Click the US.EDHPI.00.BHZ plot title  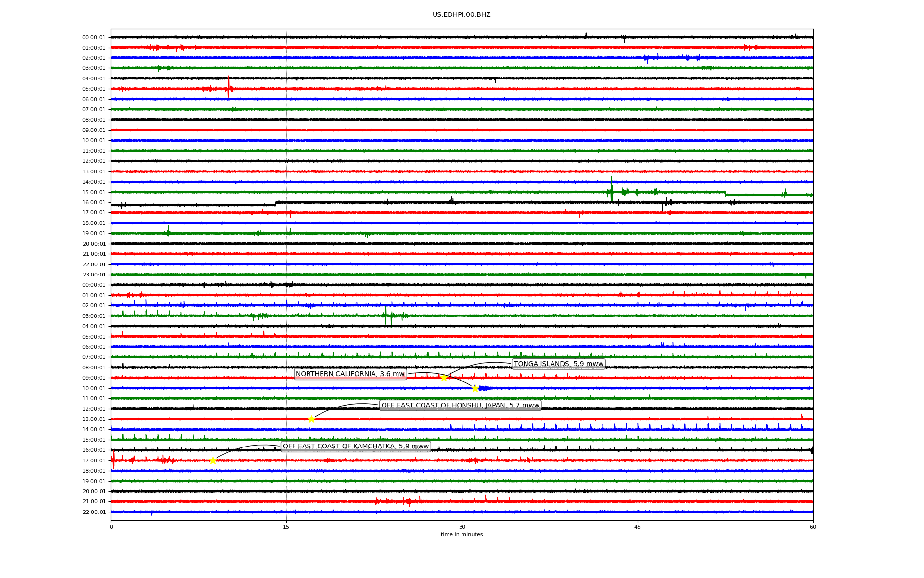click(462, 15)
